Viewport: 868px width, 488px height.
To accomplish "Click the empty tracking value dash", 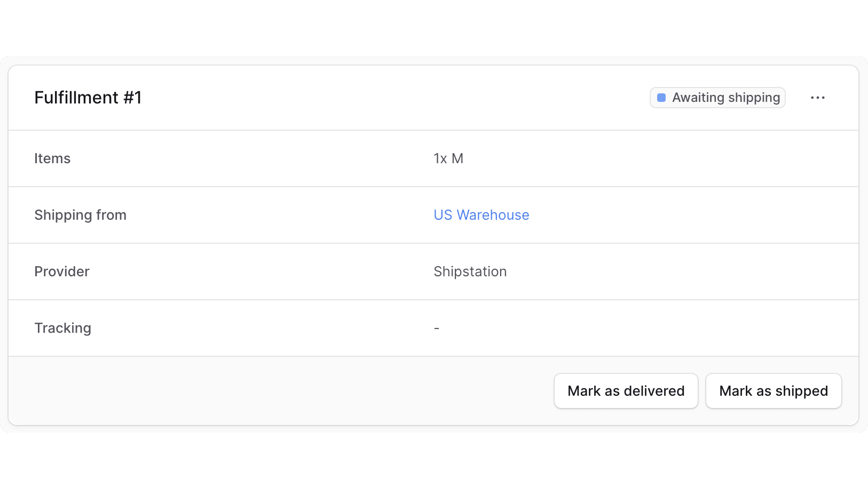I will tap(436, 328).
